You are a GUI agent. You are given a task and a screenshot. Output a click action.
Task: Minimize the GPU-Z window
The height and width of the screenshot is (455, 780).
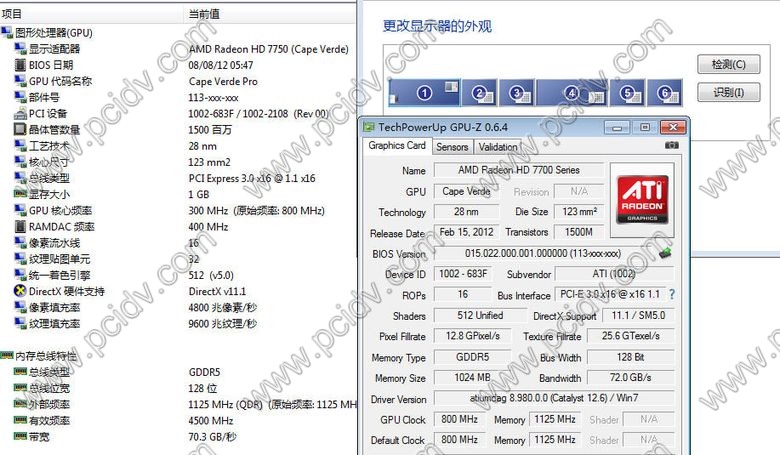[x=617, y=128]
